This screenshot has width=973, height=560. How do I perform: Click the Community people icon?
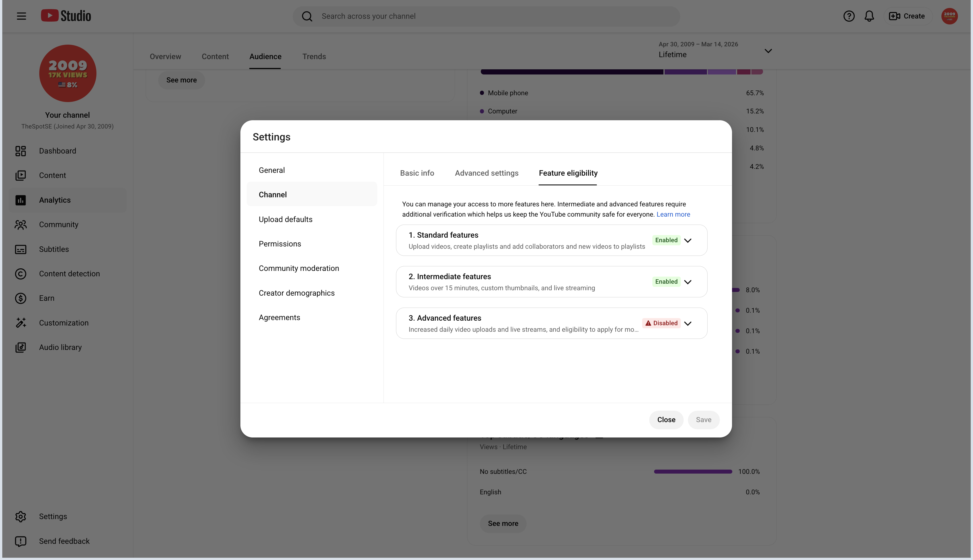click(x=20, y=225)
